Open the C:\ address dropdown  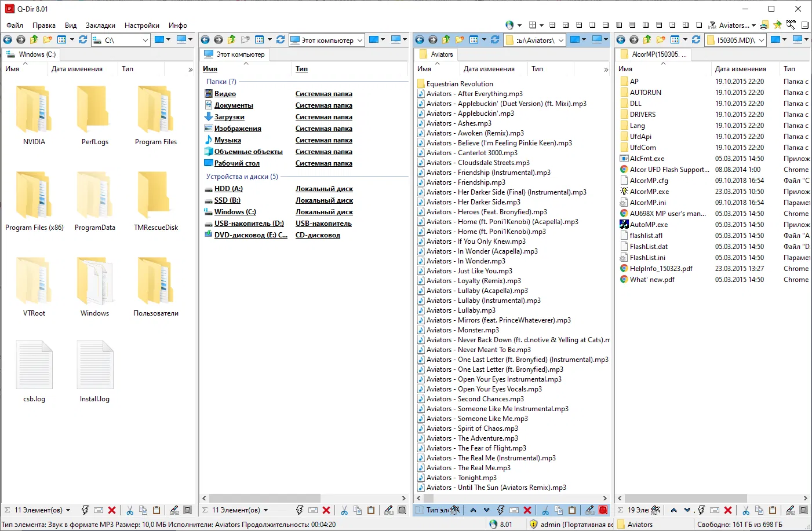click(144, 40)
